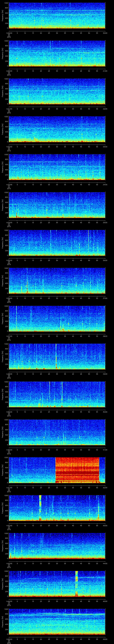114x644 pixels.
Task: Click the '4:46:00' end time label on the last panel
Action: [105, 639]
